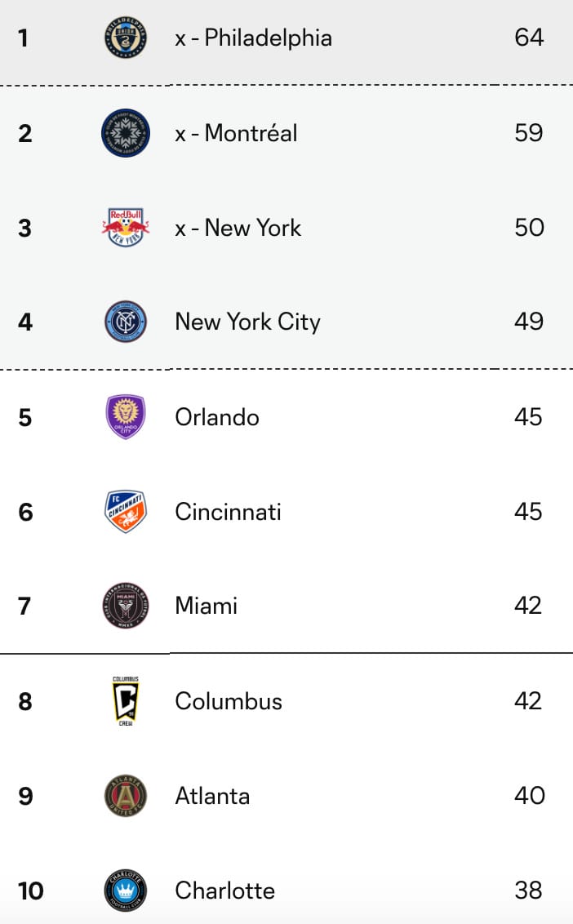Click the New York Red Bulls logo
The width and height of the screenshot is (573, 924).
pyautogui.click(x=126, y=228)
